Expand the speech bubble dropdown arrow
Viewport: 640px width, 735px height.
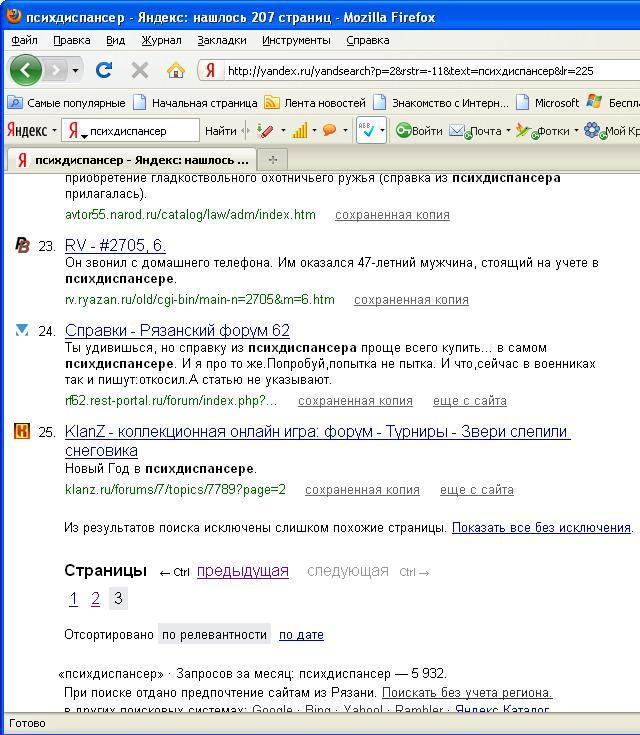tap(345, 130)
